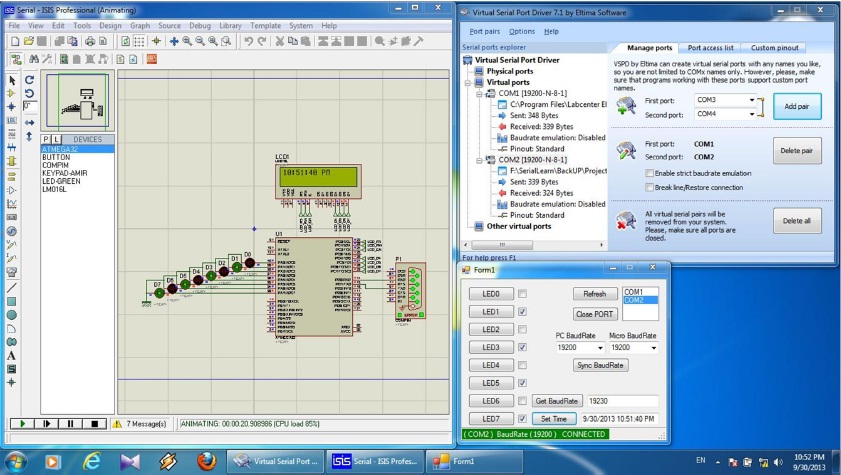Uncheck the checkbox beside LED3
The width and height of the screenshot is (841, 475).
coord(523,347)
